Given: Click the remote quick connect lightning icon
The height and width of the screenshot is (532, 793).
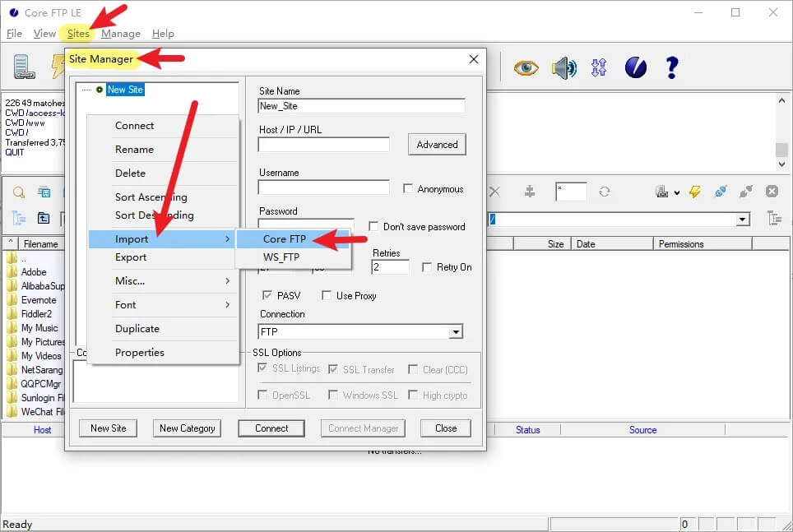Looking at the screenshot, I should click(695, 192).
